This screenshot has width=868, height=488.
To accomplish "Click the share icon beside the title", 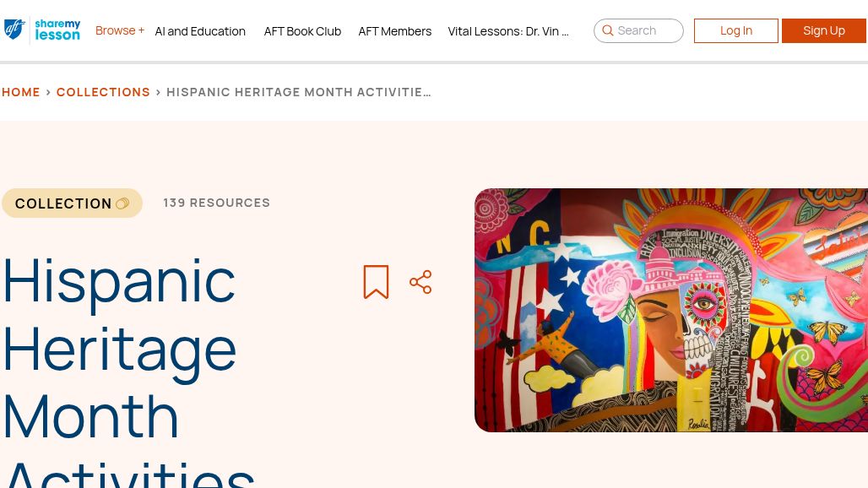I will tap(420, 282).
